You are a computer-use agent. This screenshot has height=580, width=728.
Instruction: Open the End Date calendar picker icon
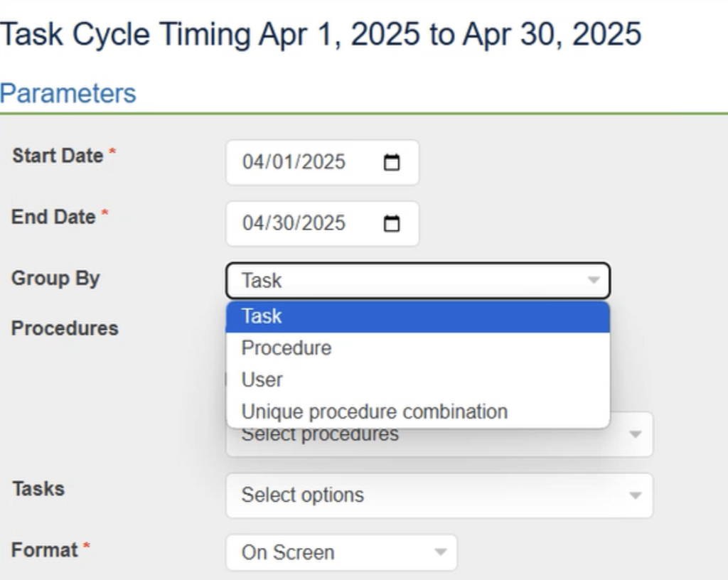coord(392,224)
